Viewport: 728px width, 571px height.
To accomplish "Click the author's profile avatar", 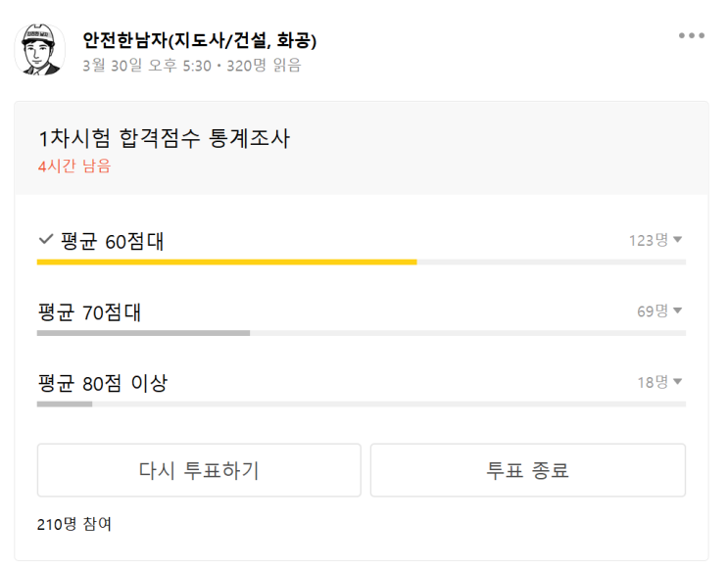I will tap(39, 50).
